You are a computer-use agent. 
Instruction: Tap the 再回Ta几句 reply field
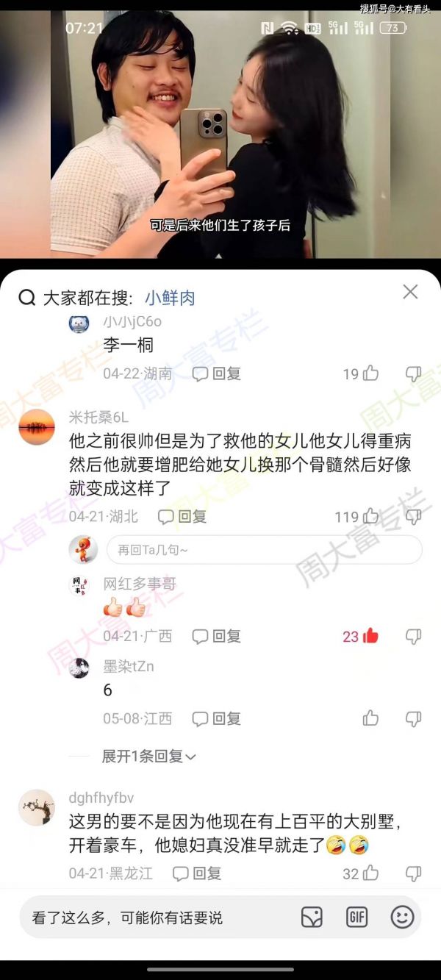pos(265,550)
